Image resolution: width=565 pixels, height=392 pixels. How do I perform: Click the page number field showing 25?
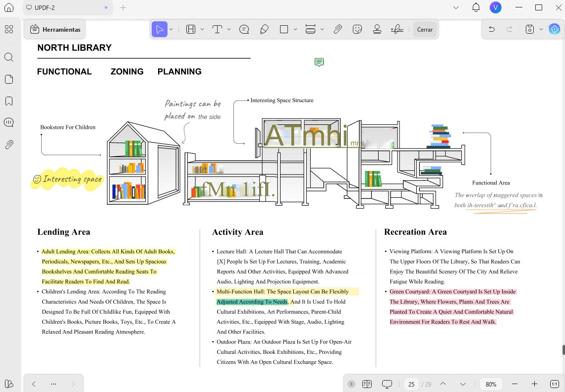coord(411,385)
